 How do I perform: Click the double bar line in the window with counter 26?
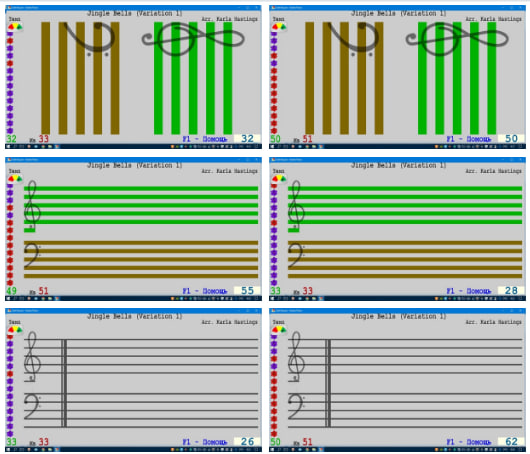[64, 383]
